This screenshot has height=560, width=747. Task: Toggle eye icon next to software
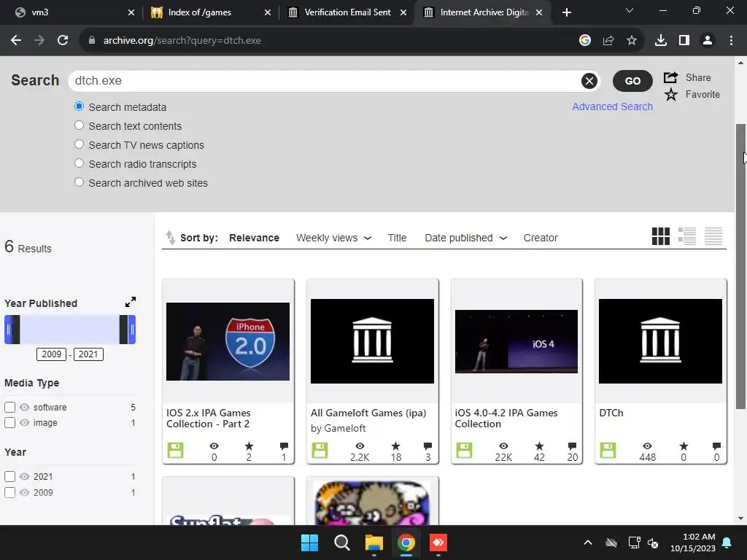click(x=24, y=407)
